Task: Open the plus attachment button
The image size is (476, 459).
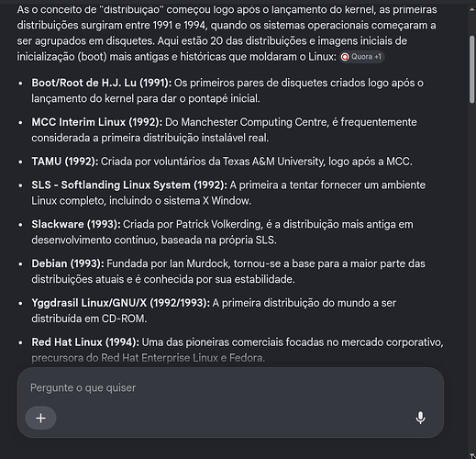Action: tap(40, 418)
